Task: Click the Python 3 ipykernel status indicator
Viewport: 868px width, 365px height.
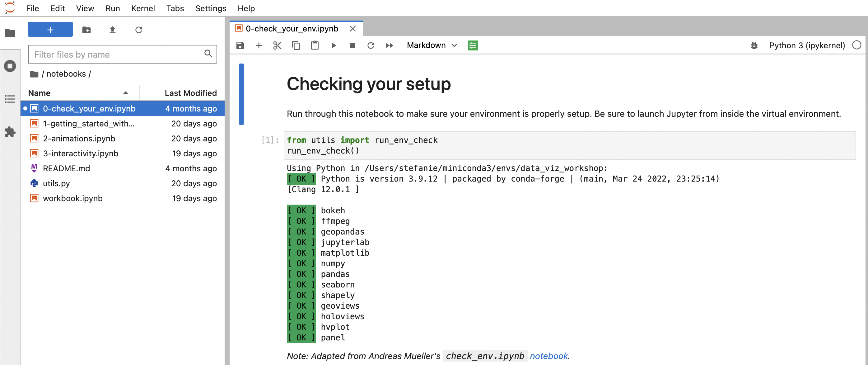Action: click(857, 45)
